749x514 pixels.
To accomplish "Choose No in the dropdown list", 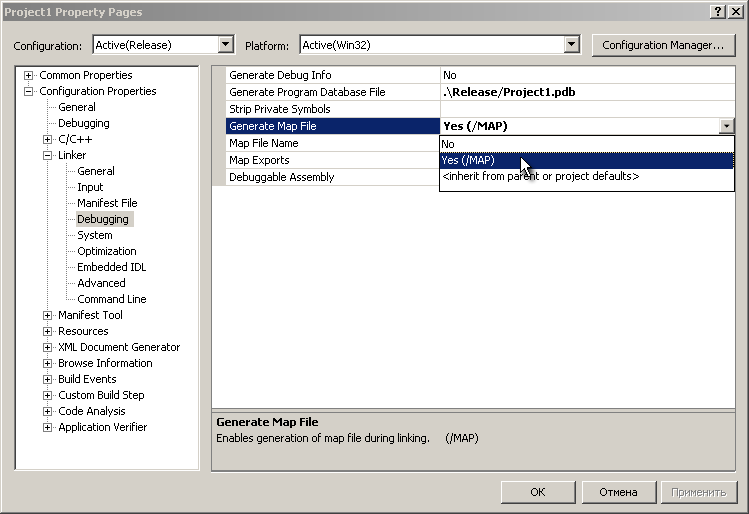I will (x=448, y=144).
